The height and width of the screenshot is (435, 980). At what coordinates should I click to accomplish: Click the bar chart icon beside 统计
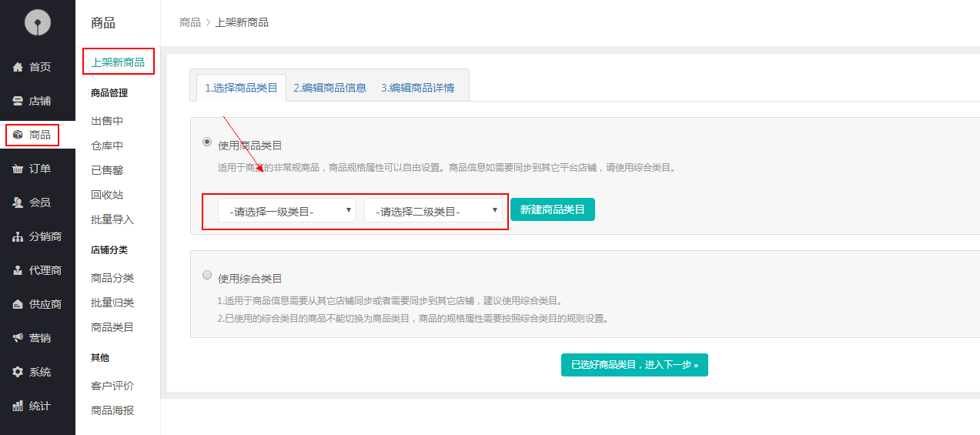[18, 406]
